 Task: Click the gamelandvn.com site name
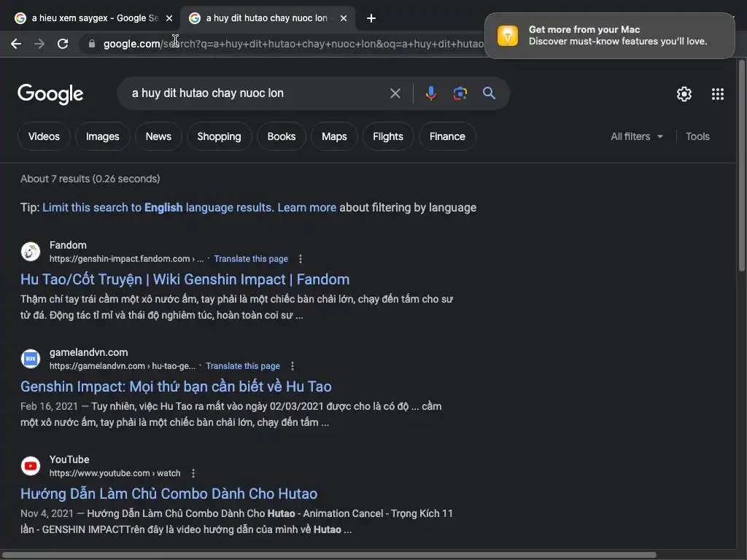tap(88, 352)
